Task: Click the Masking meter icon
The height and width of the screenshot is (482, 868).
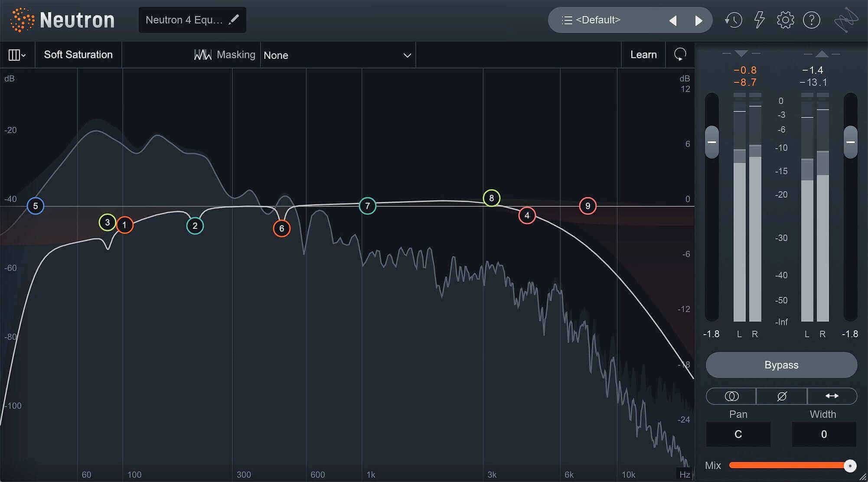Action: pos(202,55)
